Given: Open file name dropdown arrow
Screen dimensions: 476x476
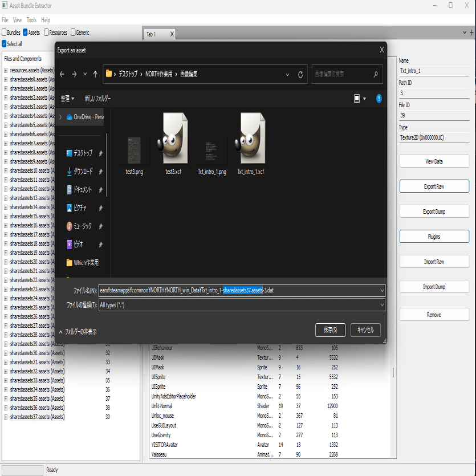Looking at the screenshot, I should (x=382, y=291).
